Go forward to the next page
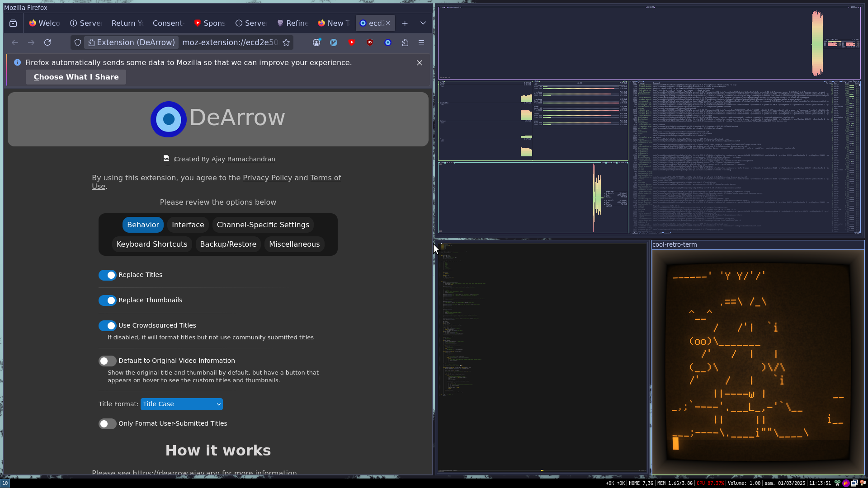The width and height of the screenshot is (868, 488). click(31, 42)
